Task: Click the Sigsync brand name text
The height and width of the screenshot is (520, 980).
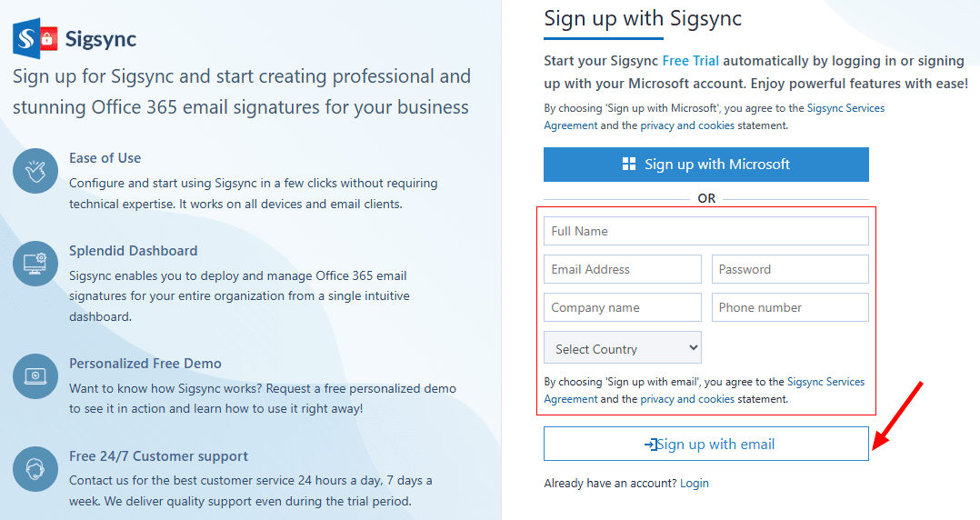Action: 101,39
